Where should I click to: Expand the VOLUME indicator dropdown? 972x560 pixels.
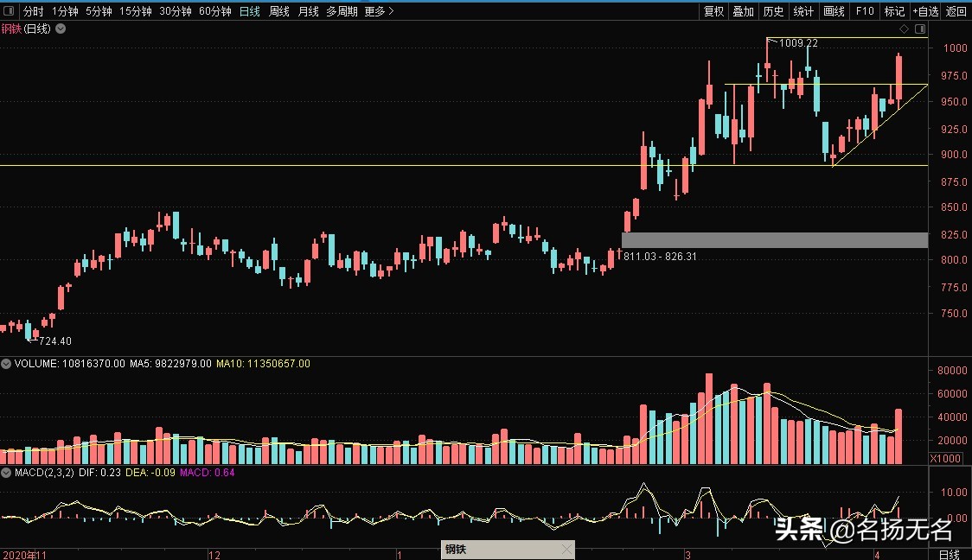5,364
